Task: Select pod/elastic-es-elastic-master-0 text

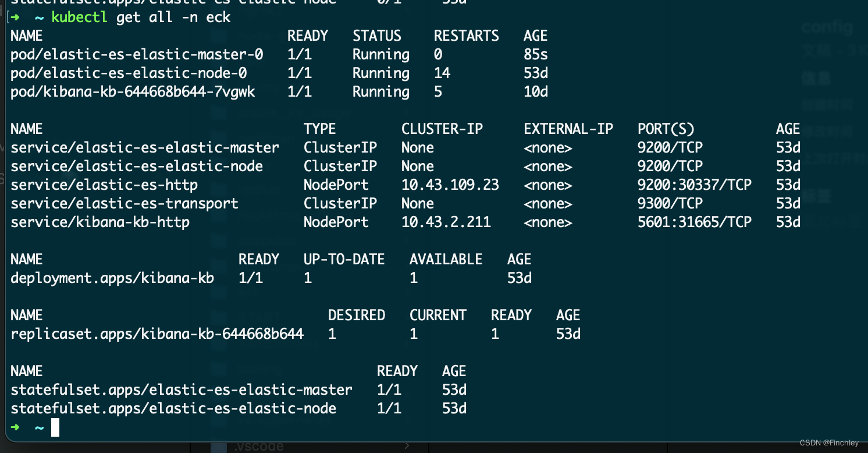Action: (137, 55)
